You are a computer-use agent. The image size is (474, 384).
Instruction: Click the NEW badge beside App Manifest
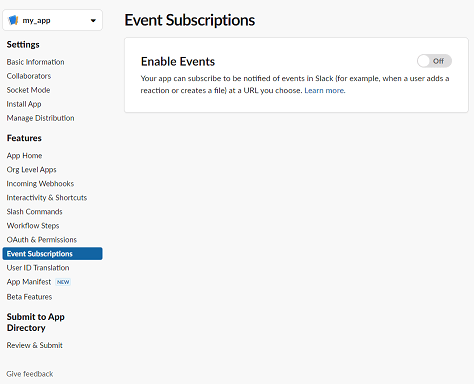[x=63, y=282]
